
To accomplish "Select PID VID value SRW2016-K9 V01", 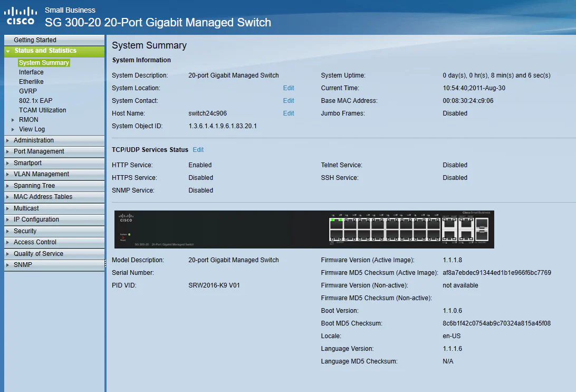I will 214,285.
